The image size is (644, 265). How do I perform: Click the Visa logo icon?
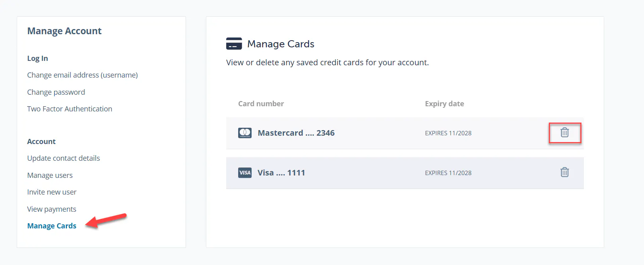[245, 173]
